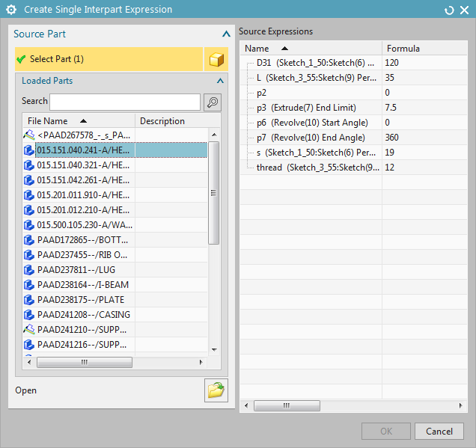The width and height of the screenshot is (476, 448).
Task: Select the p6 Revolve(10) Start Angle expression
Action: pyautogui.click(x=354, y=123)
